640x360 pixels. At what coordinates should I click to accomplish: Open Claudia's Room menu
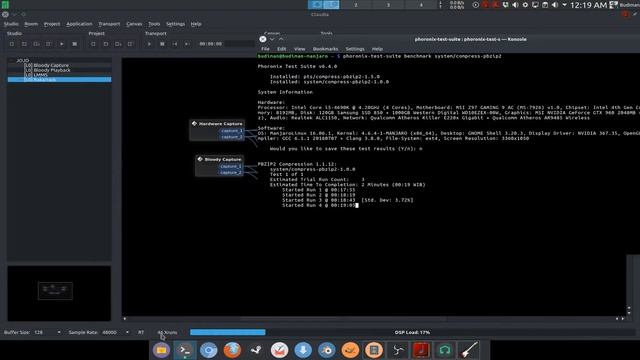point(31,24)
